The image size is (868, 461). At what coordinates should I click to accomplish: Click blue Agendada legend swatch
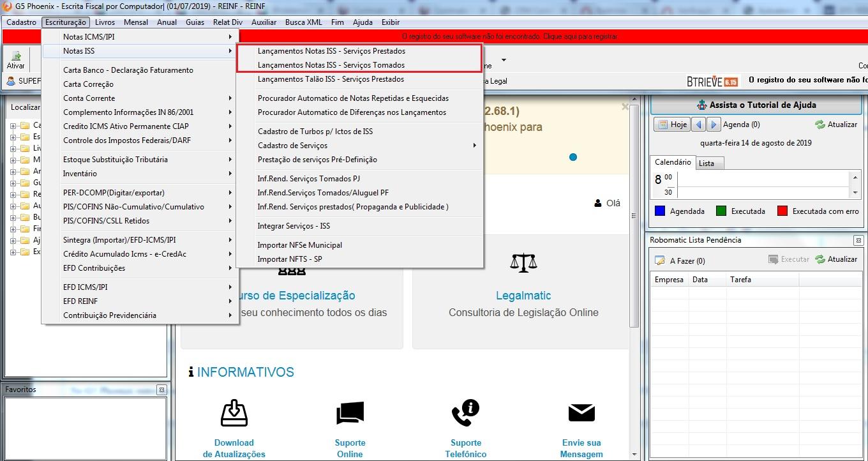point(660,211)
